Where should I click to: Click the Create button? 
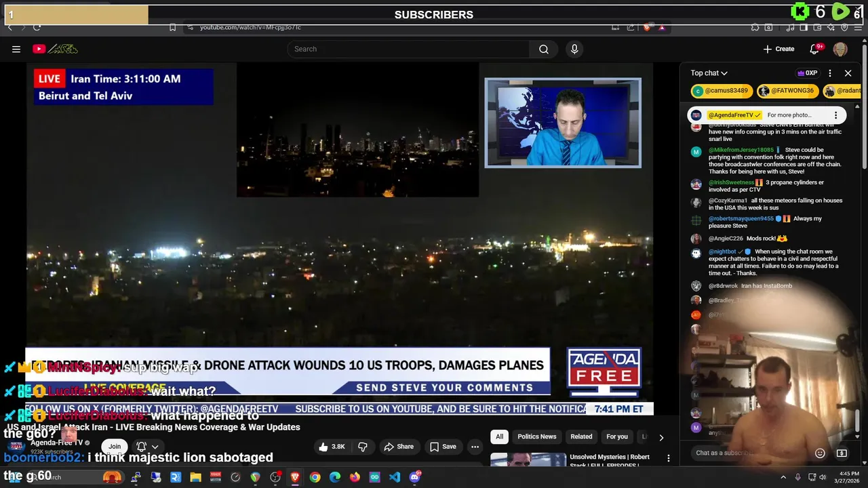[778, 49]
